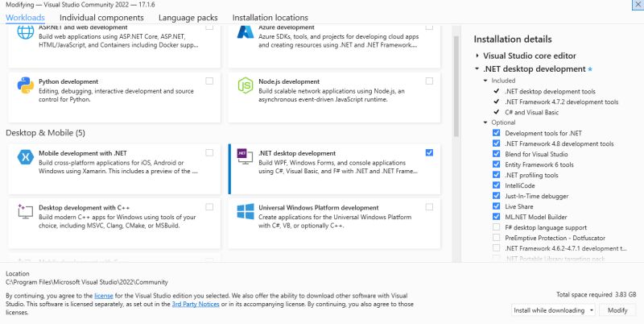
Task: Collapse the Included components section
Action: (x=485, y=81)
